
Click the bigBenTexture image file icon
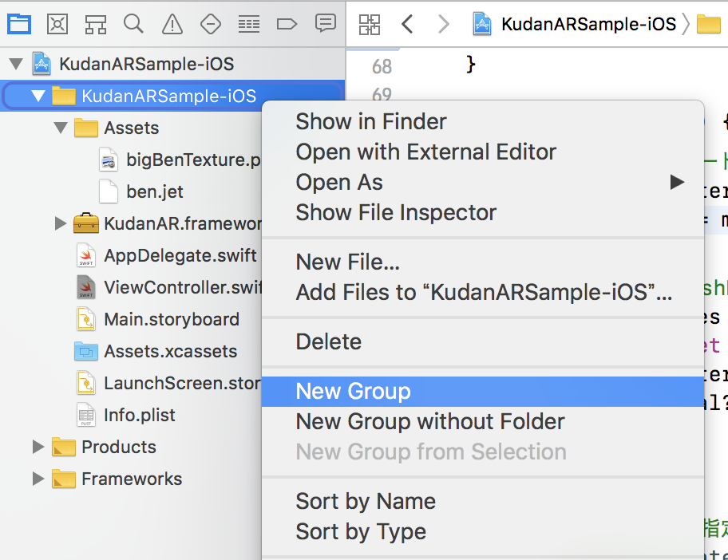[x=109, y=160]
